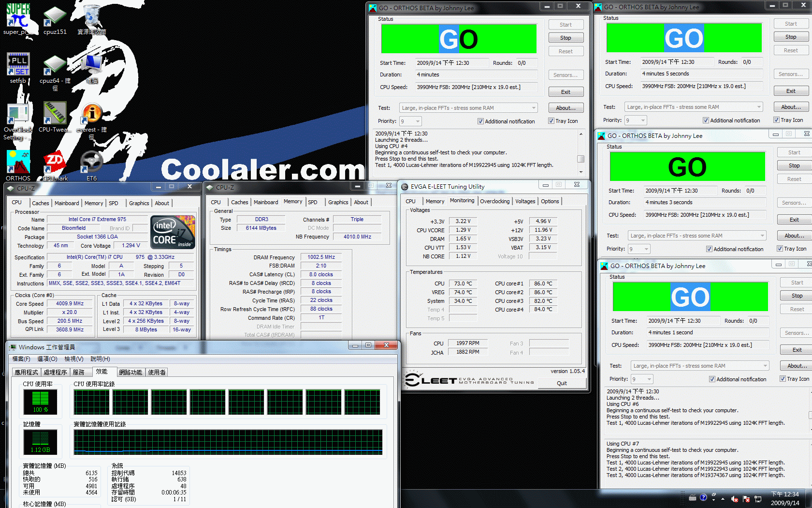Open Test dropdown in the ORTHOS 4 minutes window

(468, 108)
